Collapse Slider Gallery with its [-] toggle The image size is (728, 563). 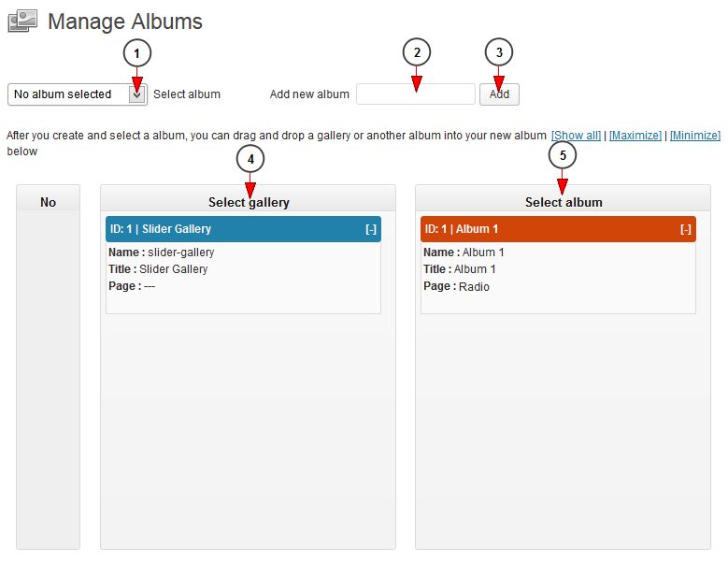point(370,229)
